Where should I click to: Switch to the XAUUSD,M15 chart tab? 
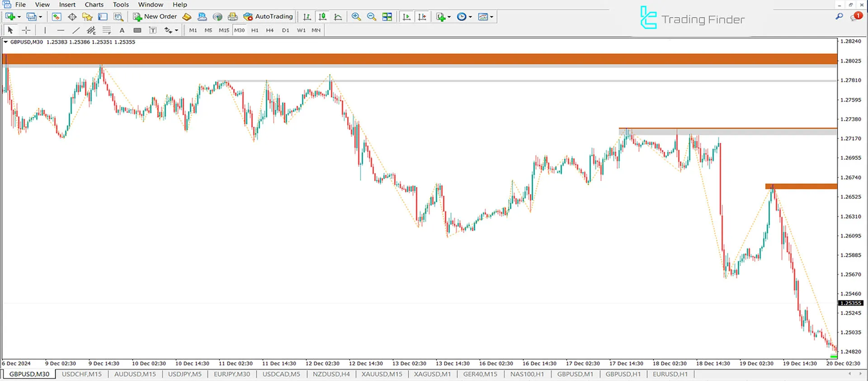(x=382, y=374)
